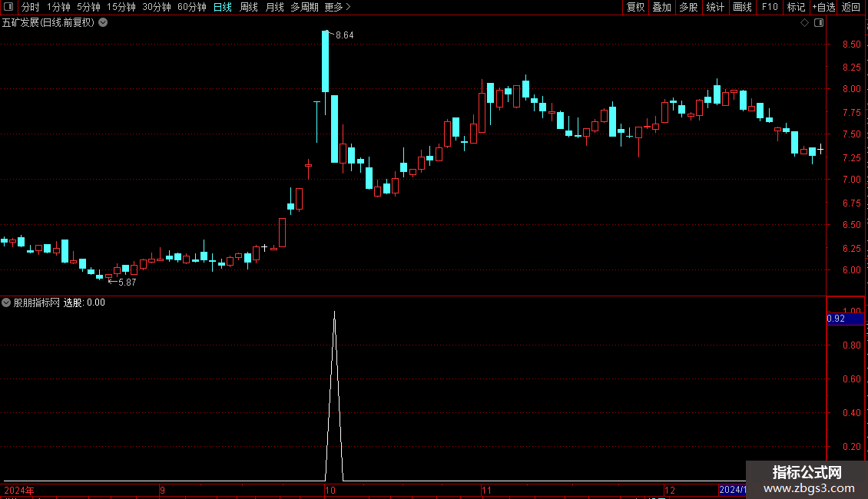Screen dimensions: 868x499
Task: Expand the 更多 periods menu
Action: pos(337,7)
